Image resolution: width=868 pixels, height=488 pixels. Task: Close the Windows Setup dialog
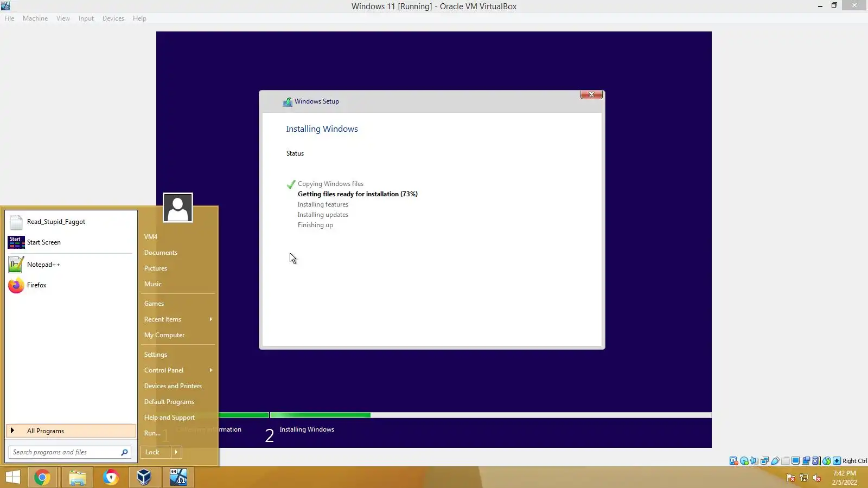point(591,95)
